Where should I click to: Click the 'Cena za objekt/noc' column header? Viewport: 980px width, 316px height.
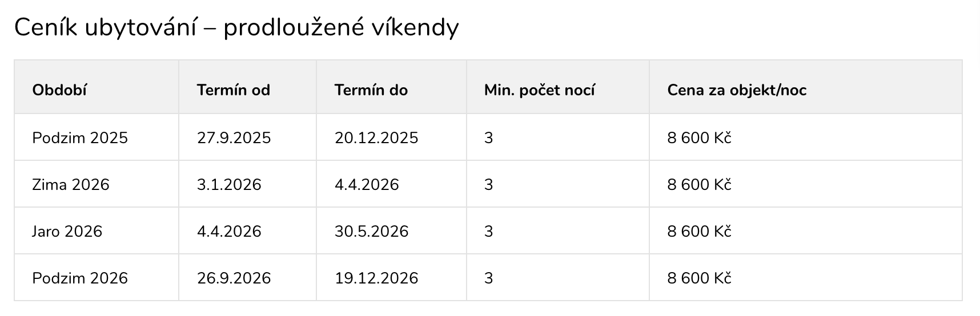tap(737, 90)
